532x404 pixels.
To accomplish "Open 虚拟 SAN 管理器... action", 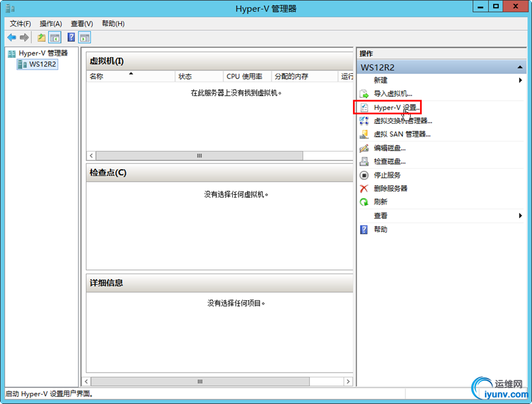I will [x=402, y=134].
